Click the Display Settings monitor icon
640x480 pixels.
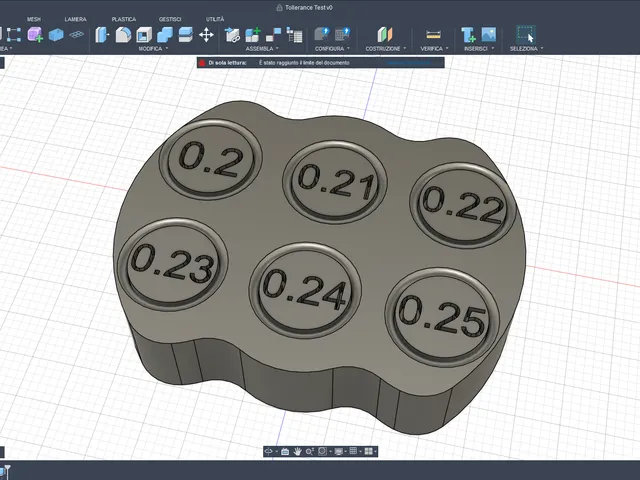[339, 451]
